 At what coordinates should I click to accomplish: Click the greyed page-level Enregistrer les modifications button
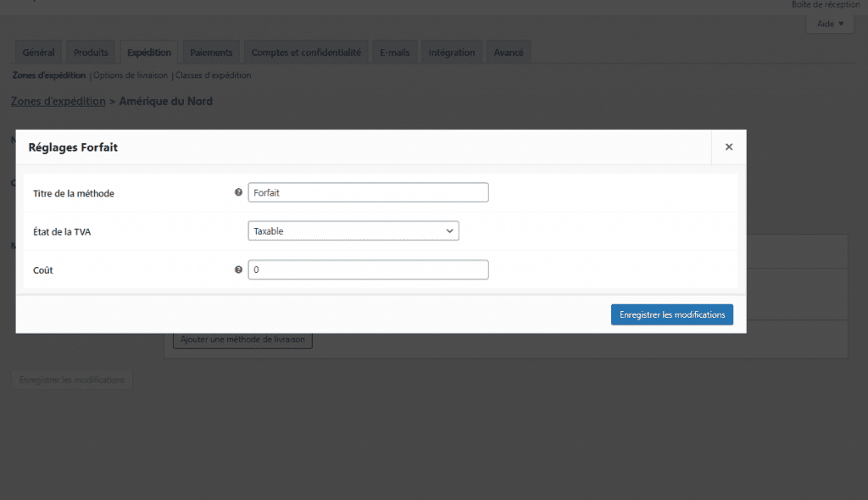point(72,380)
